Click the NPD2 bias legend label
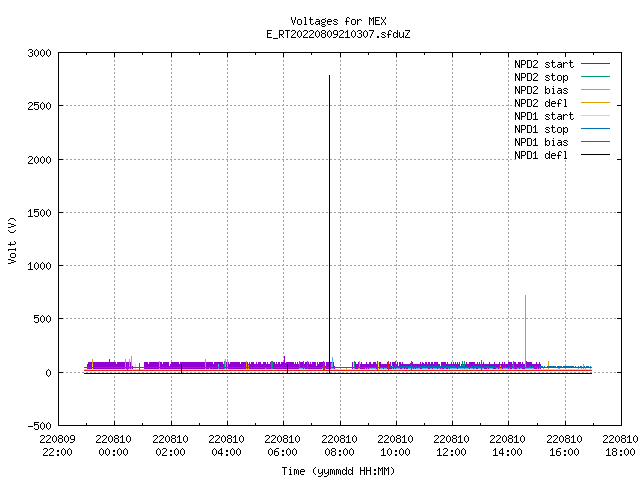640x480 pixels. 541,90
